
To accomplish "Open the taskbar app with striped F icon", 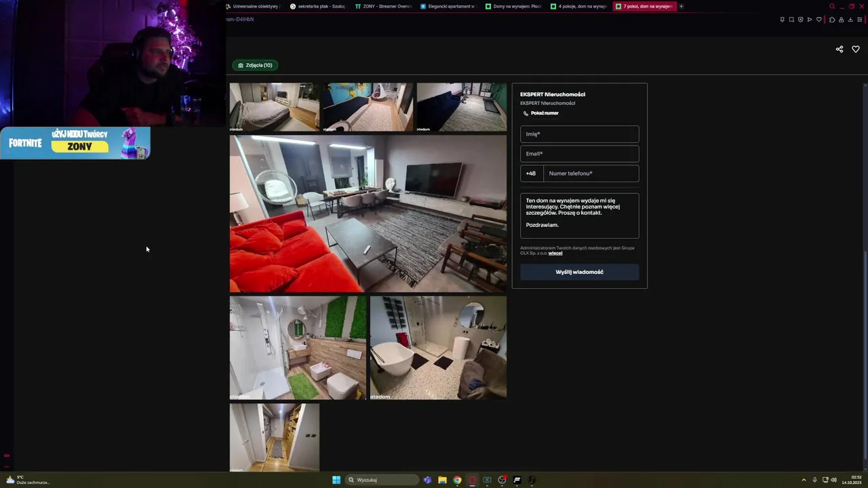I will [517, 480].
